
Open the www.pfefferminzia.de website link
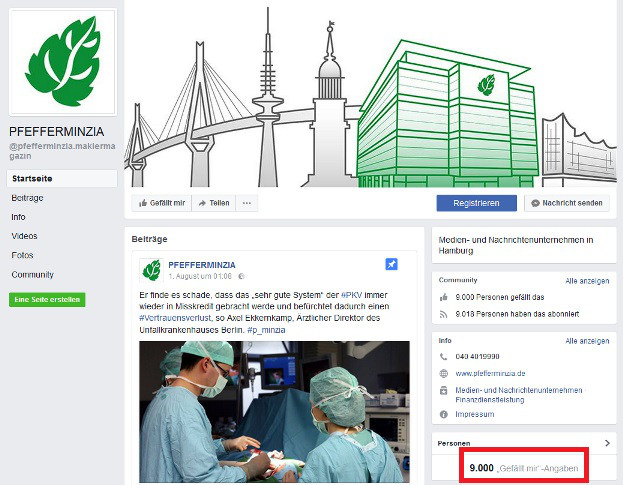point(490,373)
